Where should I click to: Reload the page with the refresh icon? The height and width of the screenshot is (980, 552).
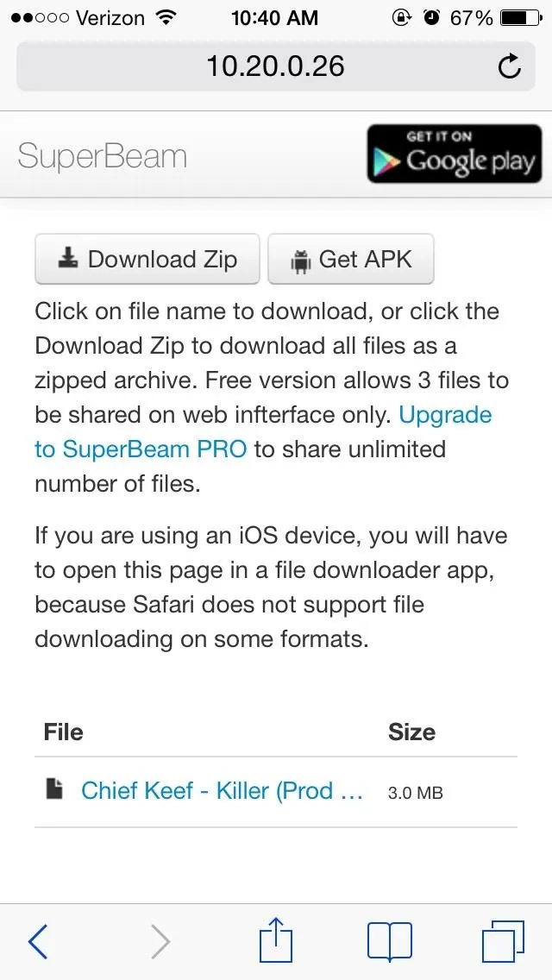coord(510,66)
